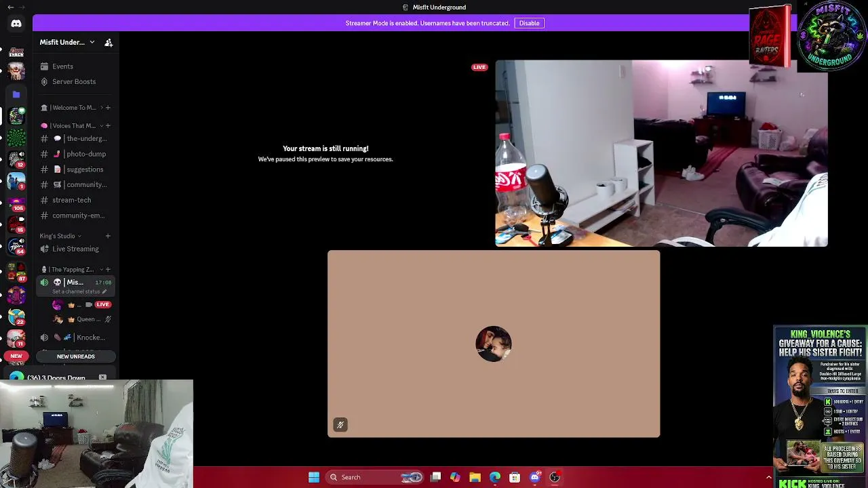Click the Windows taskbar Search box

[374, 477]
